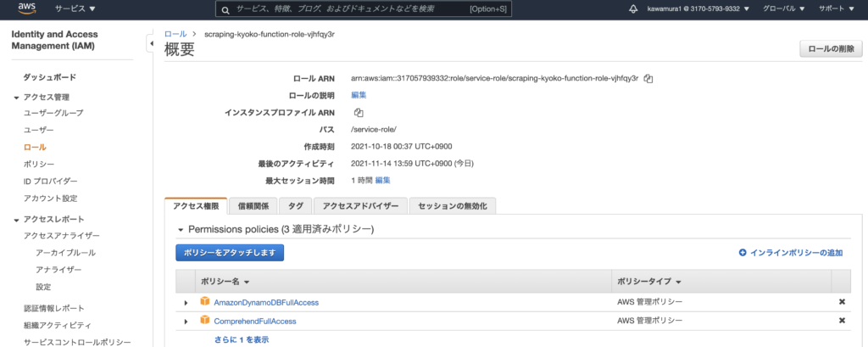Viewport: 868px width, 347px height.
Task: Select ロール in the sidebar
Action: pos(35,148)
